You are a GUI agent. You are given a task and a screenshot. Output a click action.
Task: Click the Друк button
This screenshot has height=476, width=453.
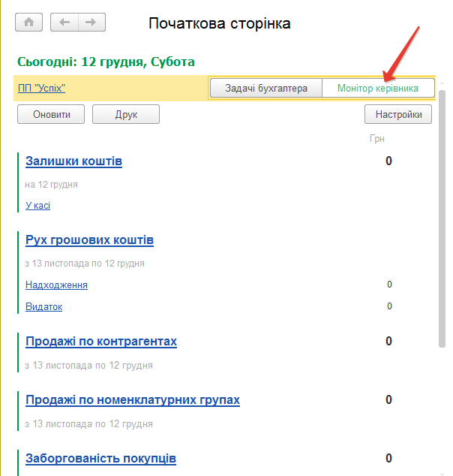[x=126, y=114]
